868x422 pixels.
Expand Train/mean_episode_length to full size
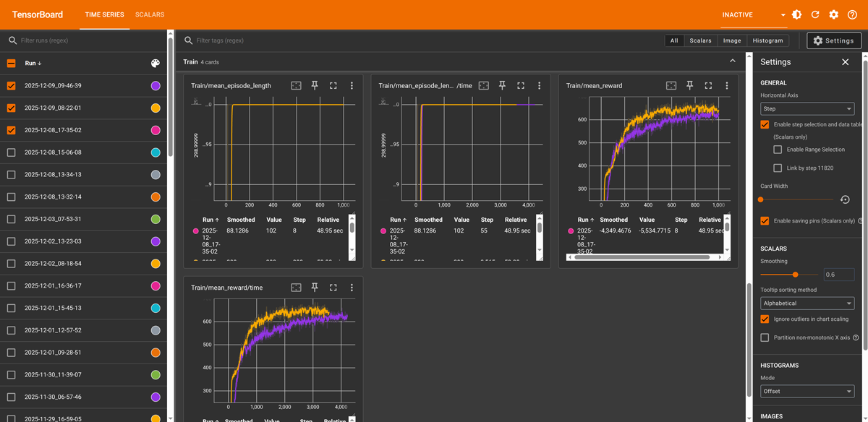coord(333,85)
